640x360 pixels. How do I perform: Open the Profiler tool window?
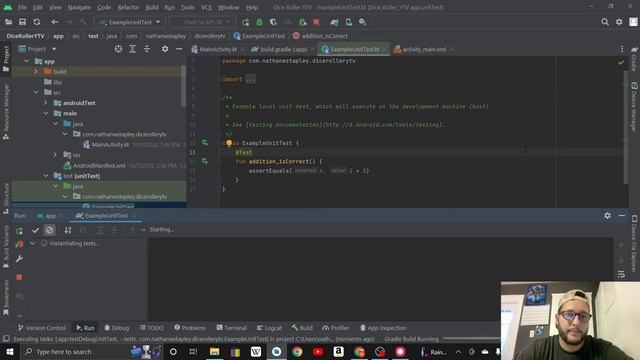(x=336, y=328)
